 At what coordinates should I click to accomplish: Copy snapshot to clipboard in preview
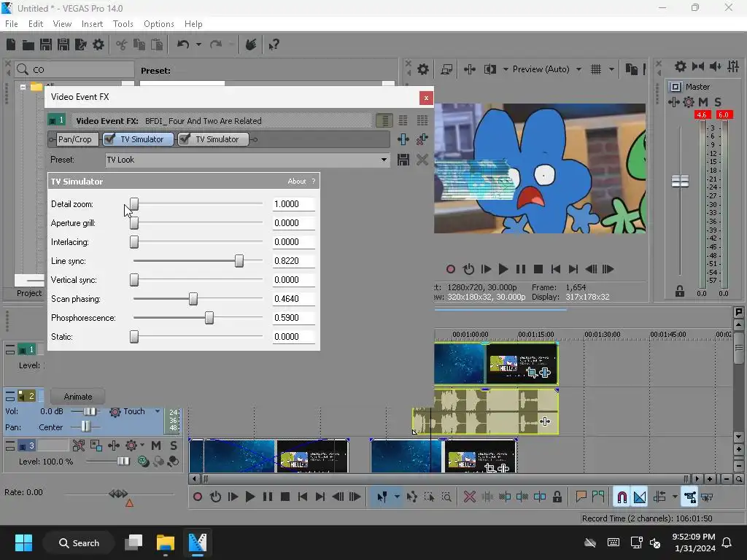pos(631,69)
